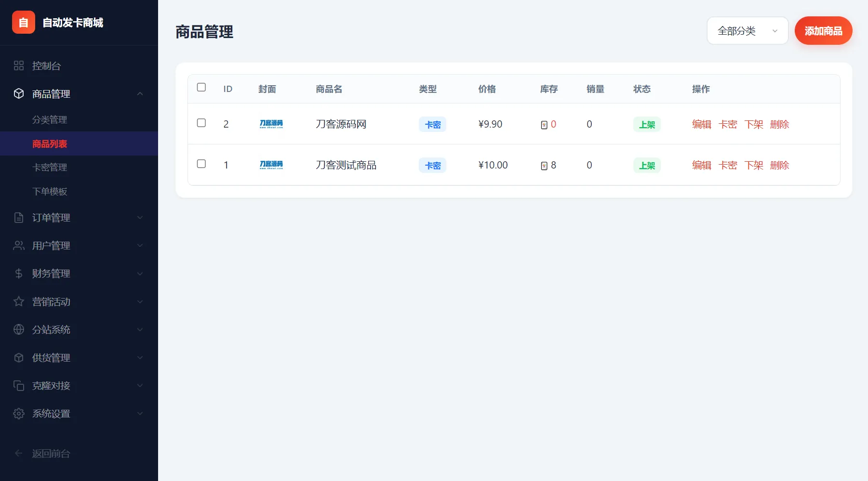Open the 系统设置 gear icon
Image resolution: width=868 pixels, height=481 pixels.
[x=18, y=413]
